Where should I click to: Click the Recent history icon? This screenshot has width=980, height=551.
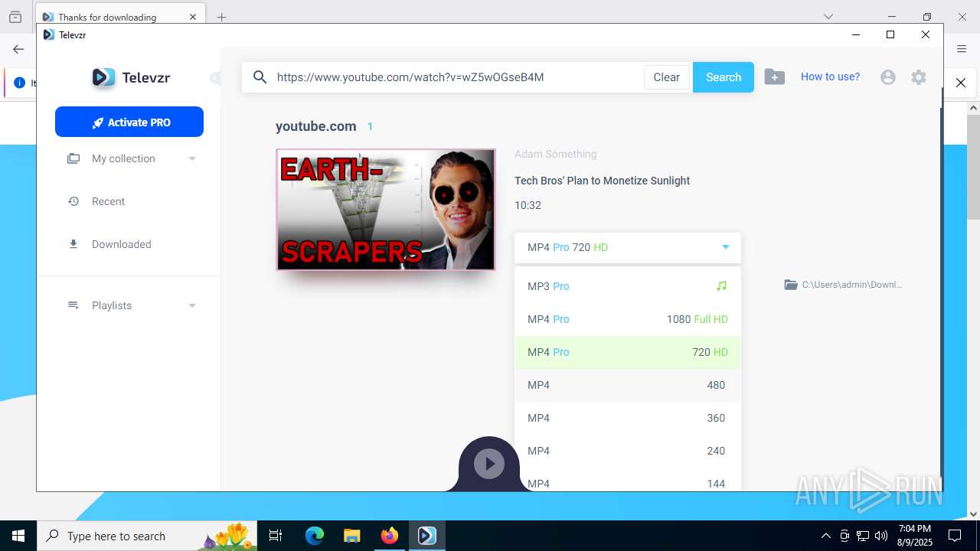pos(73,201)
